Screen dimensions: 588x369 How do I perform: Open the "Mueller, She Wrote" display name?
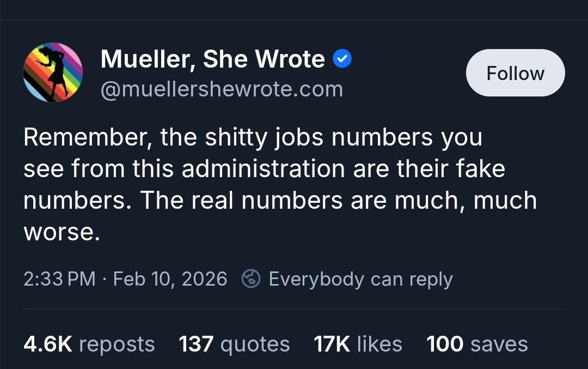(x=212, y=59)
